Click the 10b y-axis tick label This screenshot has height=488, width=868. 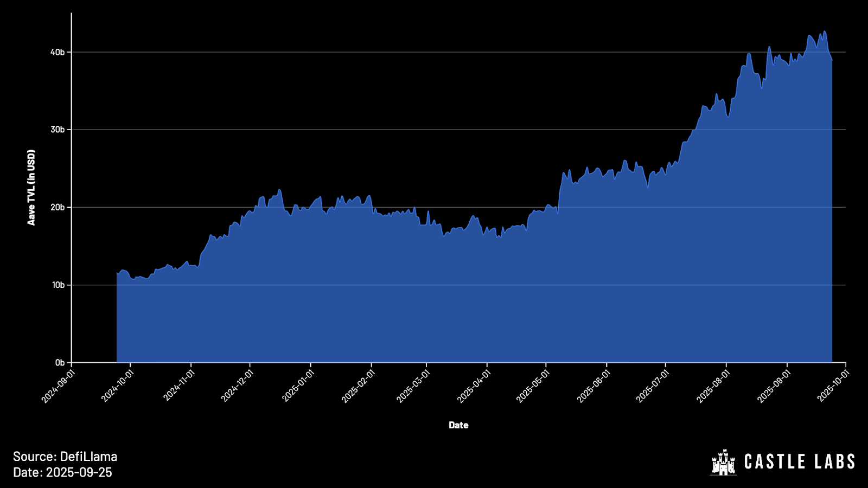tap(58, 285)
